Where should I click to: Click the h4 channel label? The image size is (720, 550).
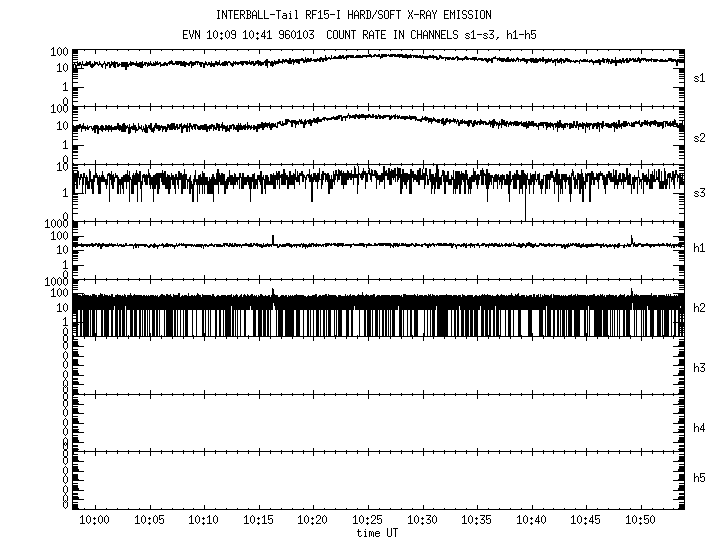(700, 428)
